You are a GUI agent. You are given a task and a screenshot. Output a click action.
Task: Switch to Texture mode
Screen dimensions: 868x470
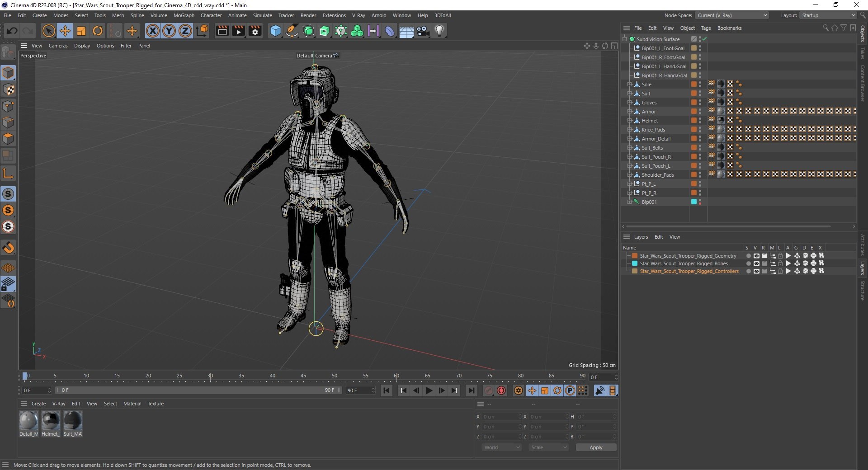point(8,89)
